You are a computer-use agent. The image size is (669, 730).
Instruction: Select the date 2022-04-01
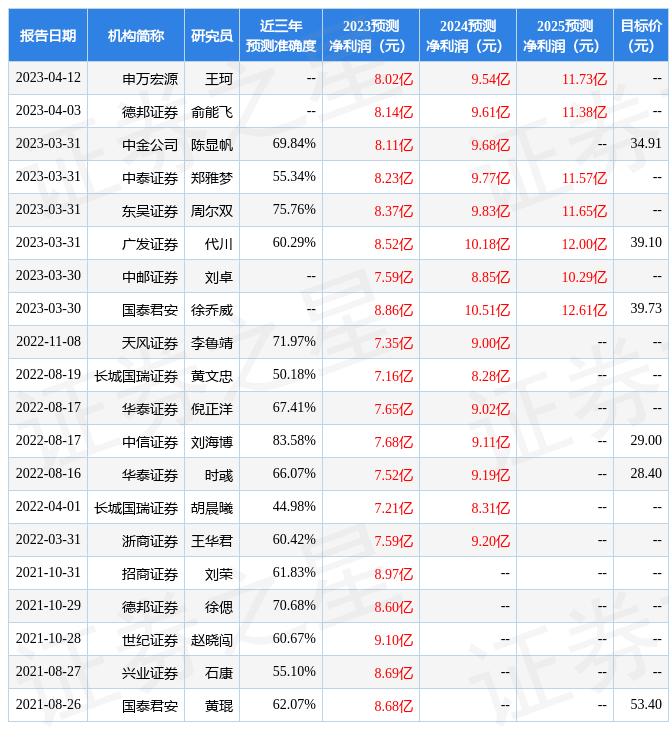point(48,507)
